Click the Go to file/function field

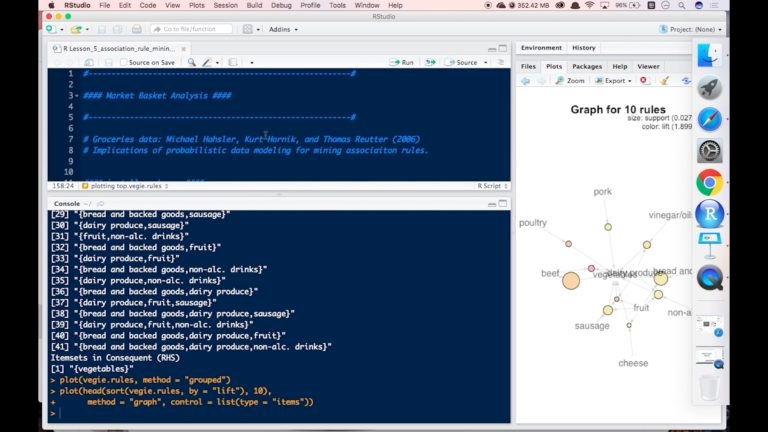191,29
